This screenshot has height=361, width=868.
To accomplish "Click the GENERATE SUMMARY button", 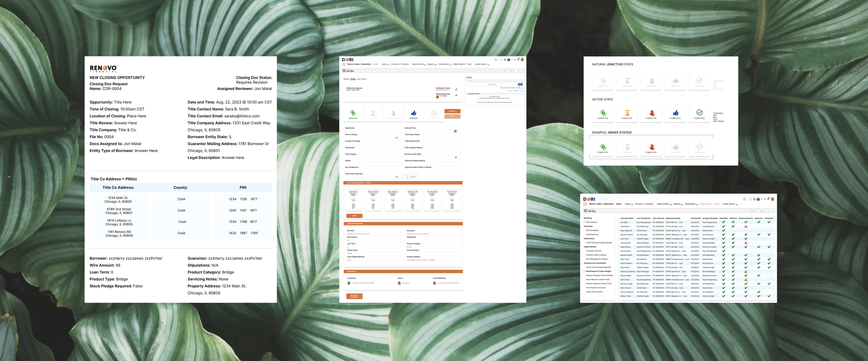I will coord(354,296).
